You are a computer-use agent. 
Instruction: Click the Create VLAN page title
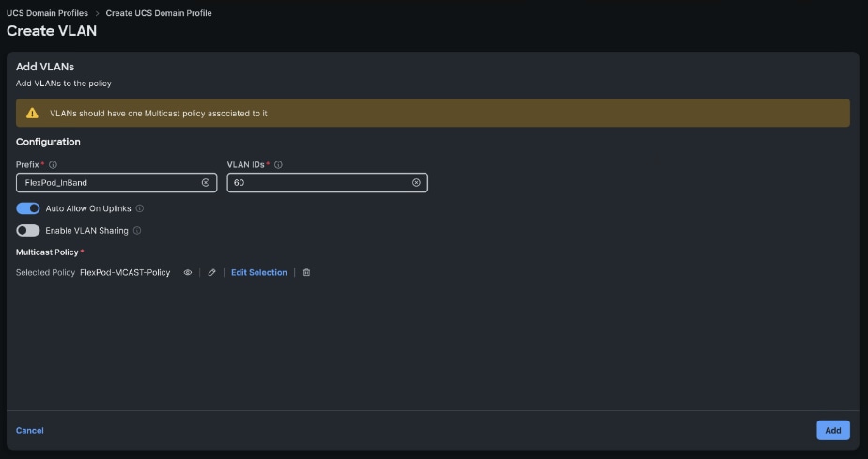(52, 31)
